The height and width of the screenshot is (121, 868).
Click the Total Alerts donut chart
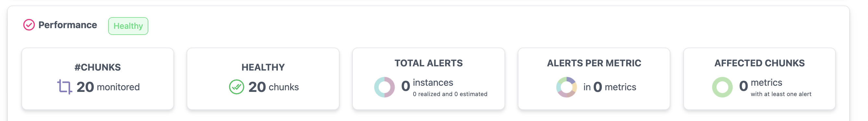pyautogui.click(x=384, y=87)
